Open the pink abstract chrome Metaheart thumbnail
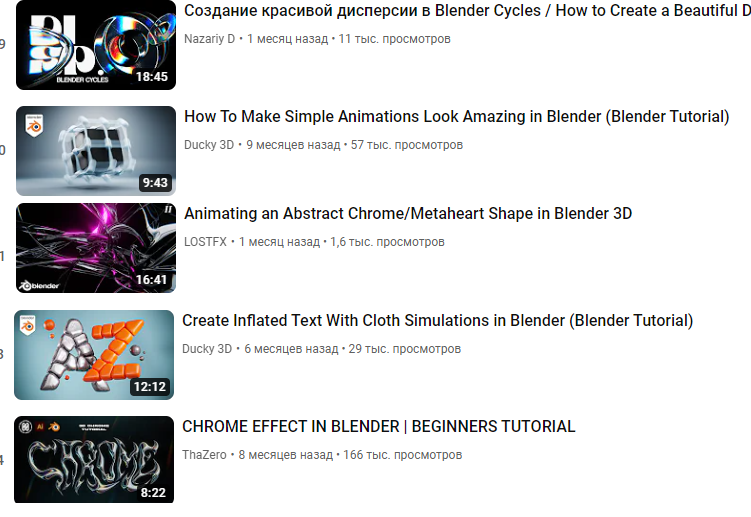 point(96,248)
